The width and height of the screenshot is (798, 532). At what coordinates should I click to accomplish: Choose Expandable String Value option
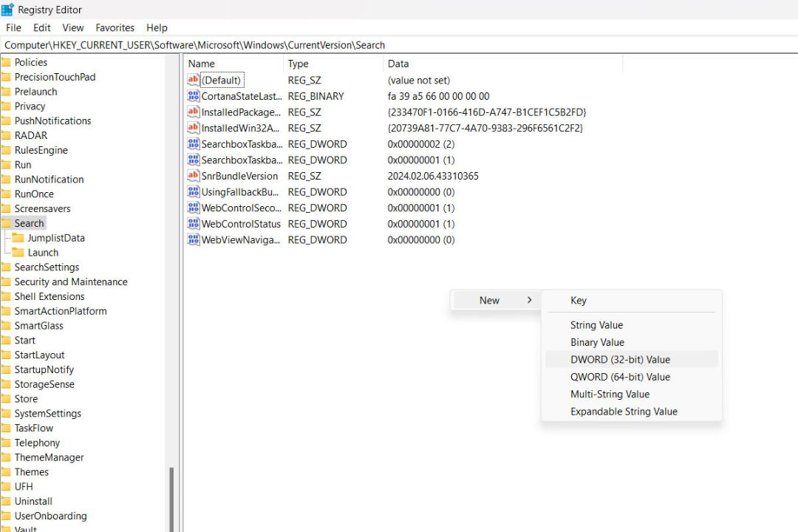631,412
